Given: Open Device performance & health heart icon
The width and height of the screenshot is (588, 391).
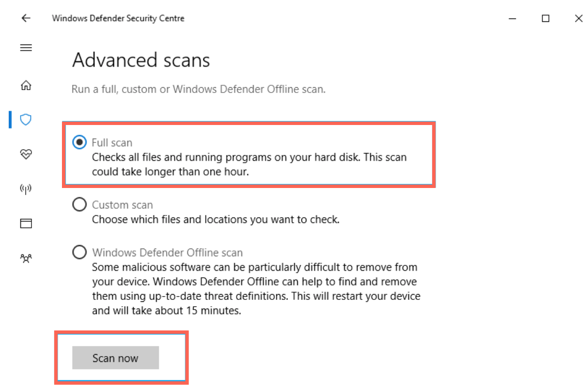Looking at the screenshot, I should click(26, 154).
